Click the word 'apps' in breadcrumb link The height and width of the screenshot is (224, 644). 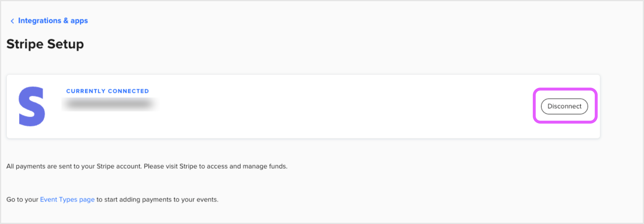coord(79,21)
